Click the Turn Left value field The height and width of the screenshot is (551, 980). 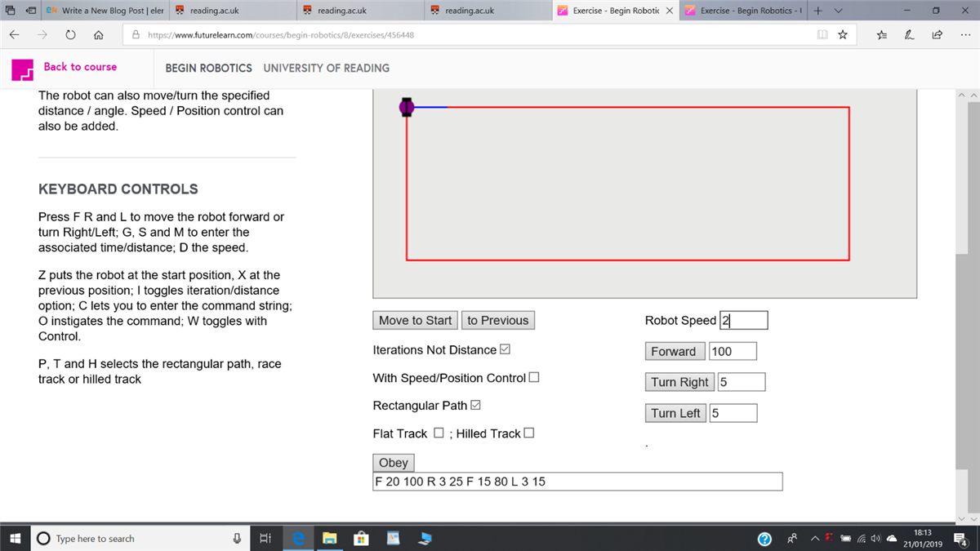[x=733, y=413]
